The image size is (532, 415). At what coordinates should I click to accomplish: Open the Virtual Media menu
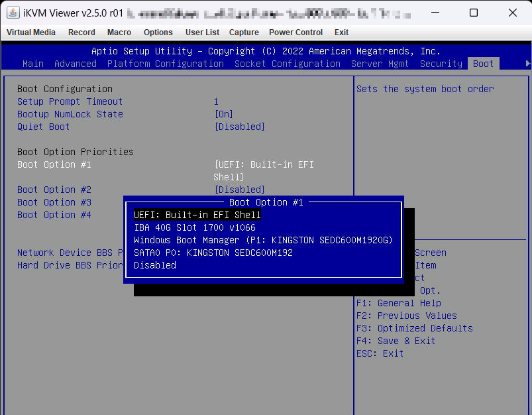pyautogui.click(x=31, y=32)
